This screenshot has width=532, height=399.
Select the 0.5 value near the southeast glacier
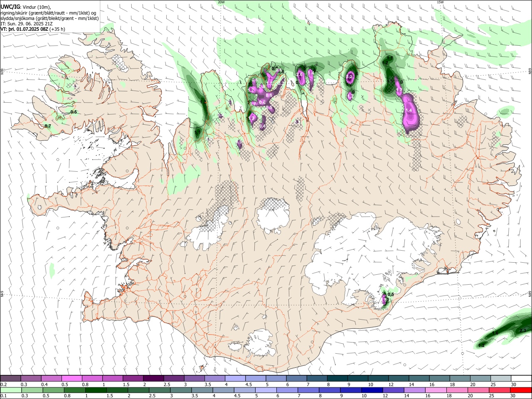coord(390,294)
